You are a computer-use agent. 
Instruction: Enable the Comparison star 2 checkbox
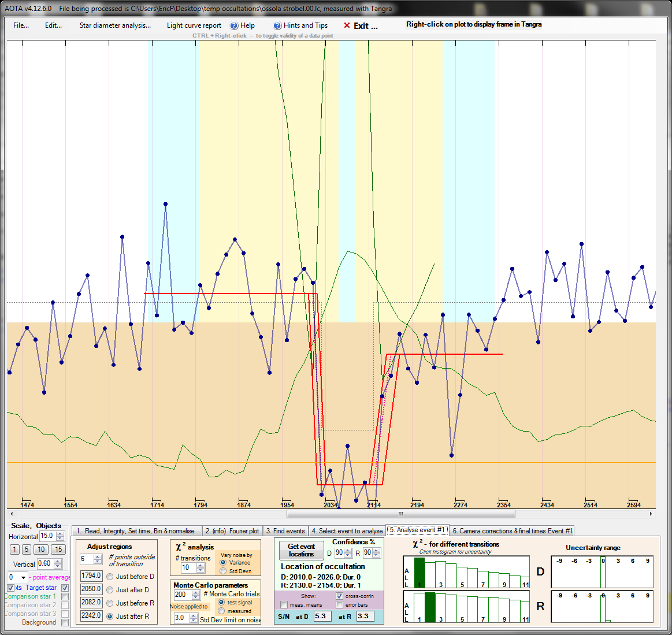[65, 605]
